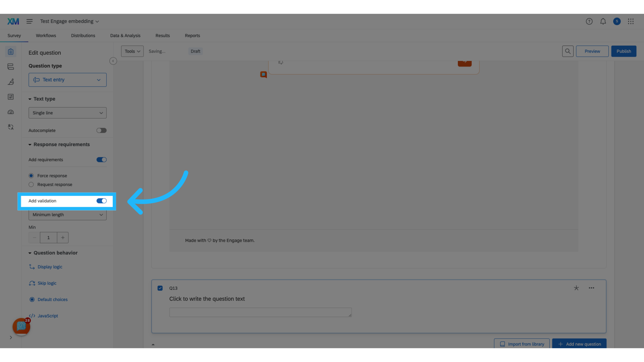Click the Draft status badge
Viewport: 644px width, 362px height.
point(195,51)
